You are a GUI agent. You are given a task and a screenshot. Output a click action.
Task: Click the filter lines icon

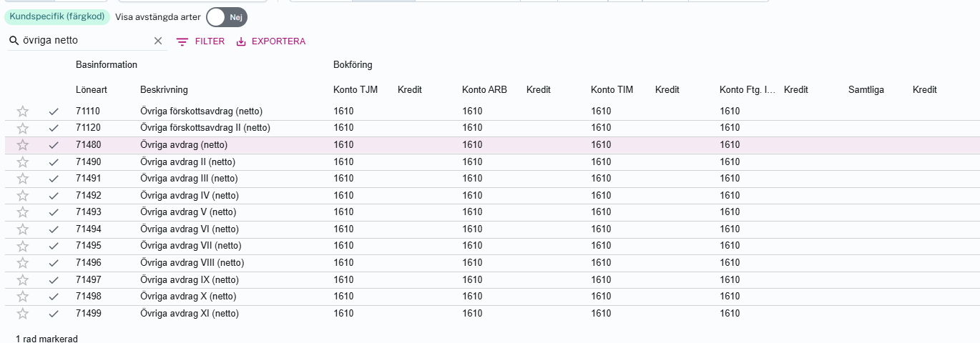tap(183, 42)
